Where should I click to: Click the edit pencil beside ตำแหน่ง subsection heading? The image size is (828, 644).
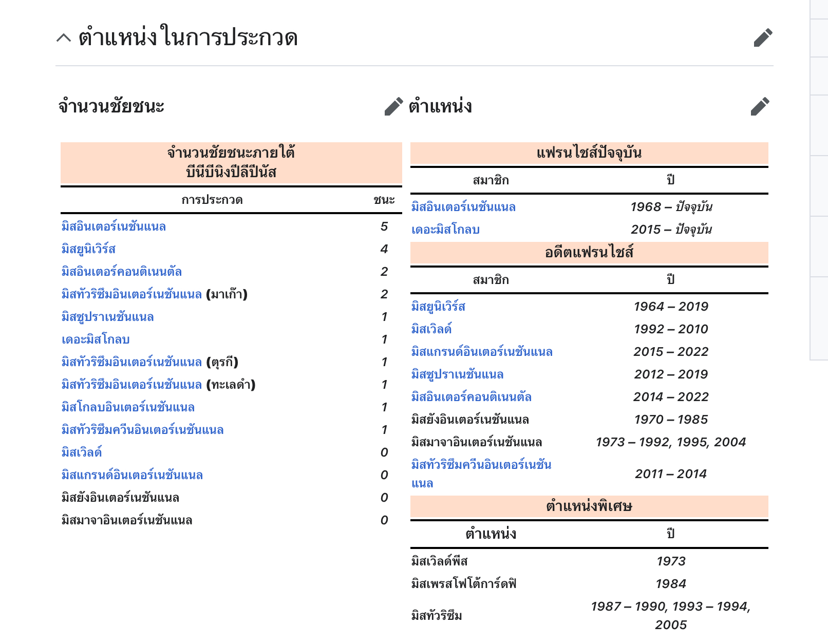coord(760,106)
